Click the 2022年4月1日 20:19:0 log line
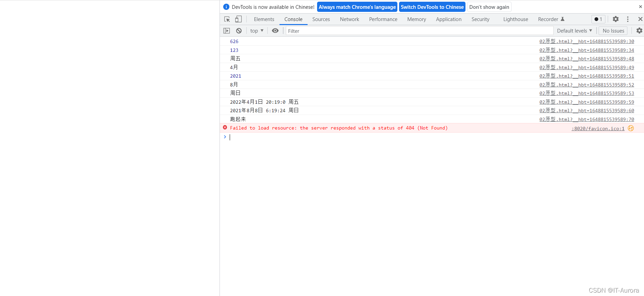This screenshot has width=644, height=296. click(x=264, y=102)
